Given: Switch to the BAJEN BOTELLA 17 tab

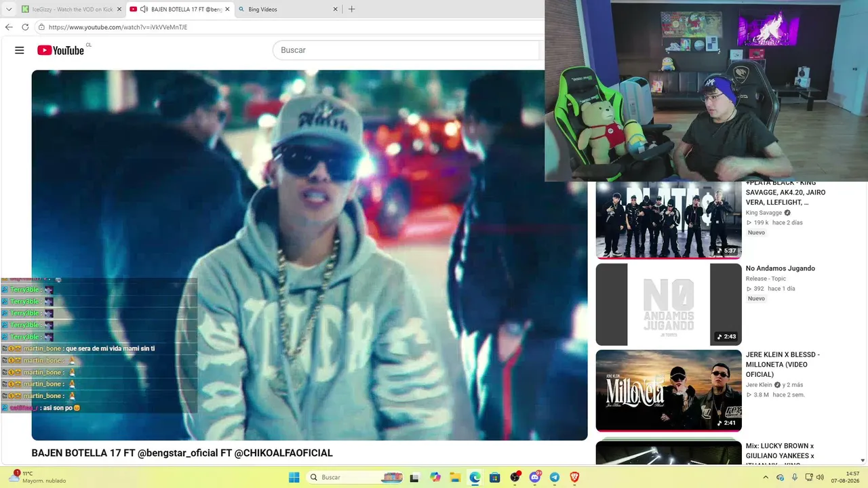Looking at the screenshot, I should click(x=180, y=9).
